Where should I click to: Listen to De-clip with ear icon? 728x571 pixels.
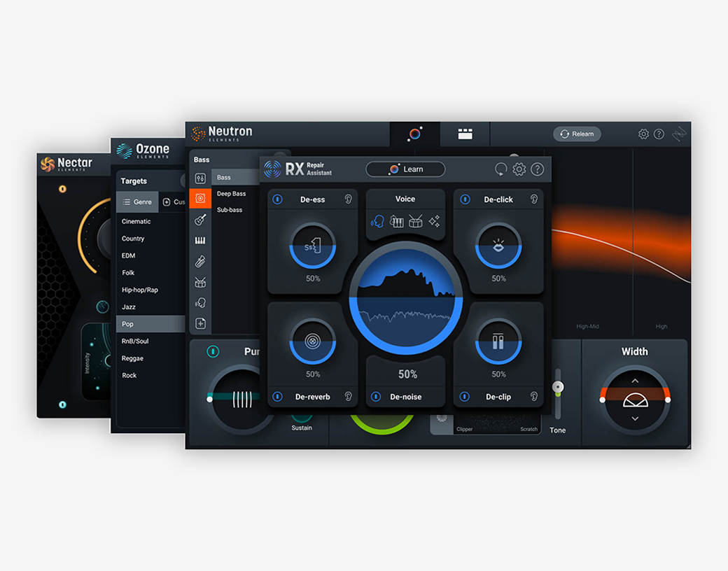tap(534, 397)
